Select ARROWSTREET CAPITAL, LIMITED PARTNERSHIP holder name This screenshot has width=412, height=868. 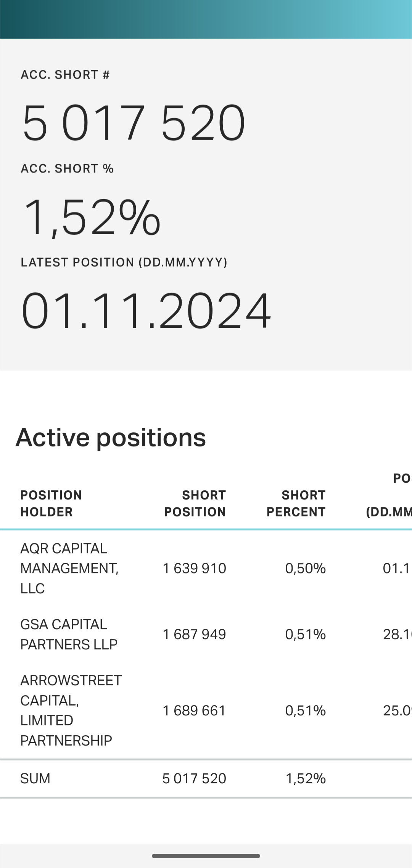(71, 710)
